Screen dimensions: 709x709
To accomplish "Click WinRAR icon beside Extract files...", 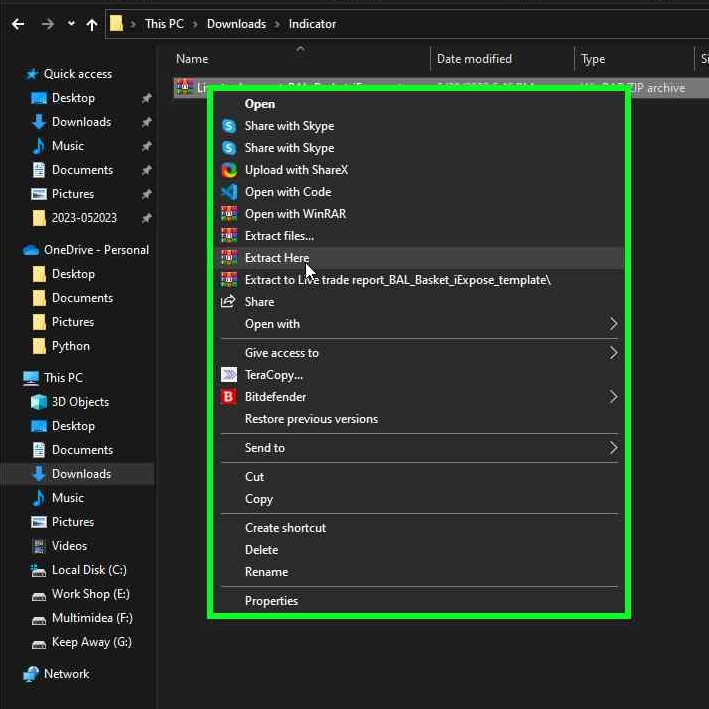I will click(x=229, y=236).
